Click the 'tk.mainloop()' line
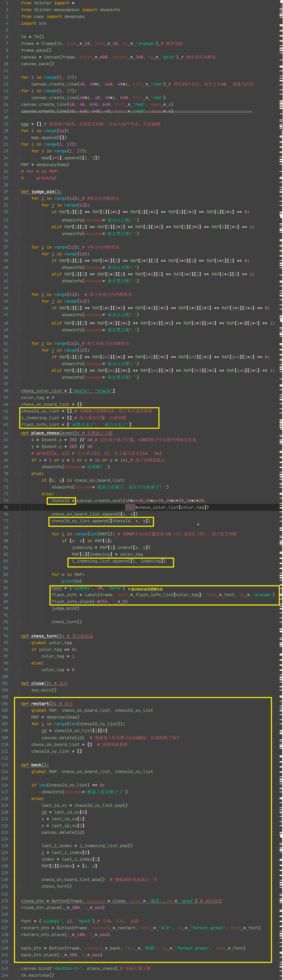Viewport: 283px width, 980px height. pyautogui.click(x=38, y=975)
